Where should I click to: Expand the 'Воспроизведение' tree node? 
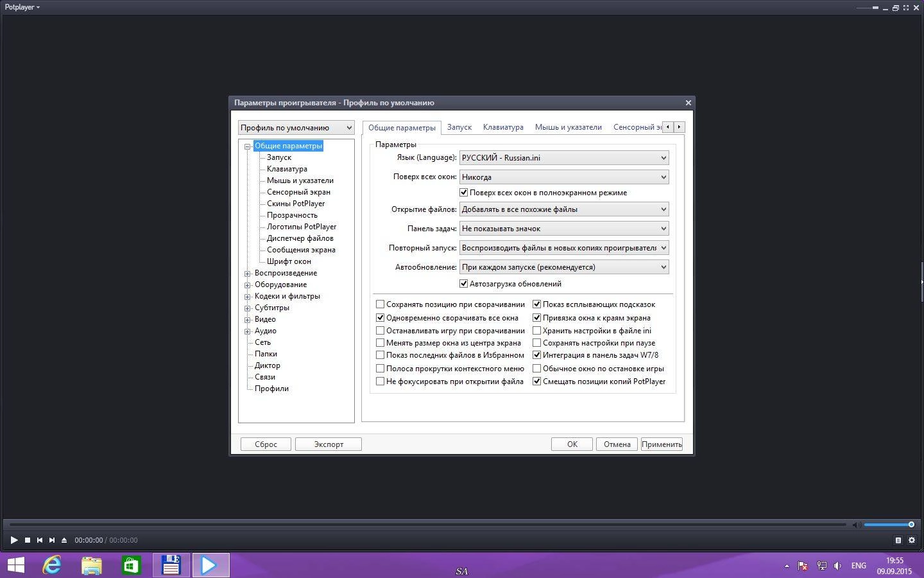pyautogui.click(x=247, y=274)
